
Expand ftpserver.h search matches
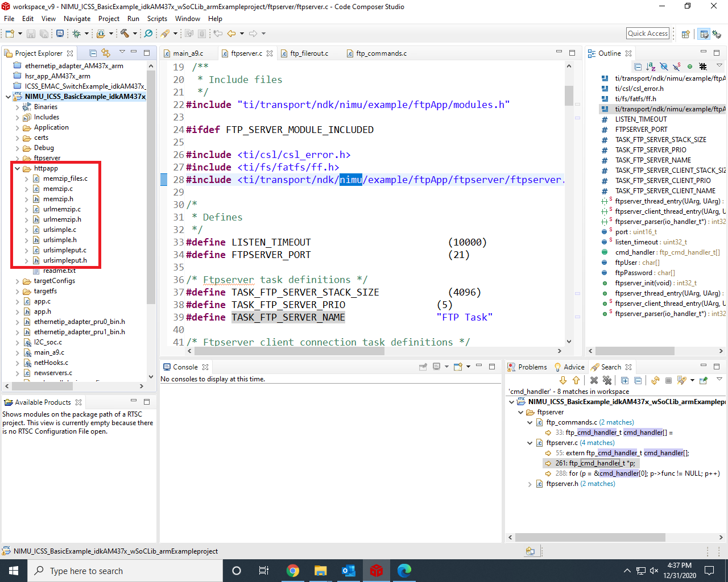530,484
